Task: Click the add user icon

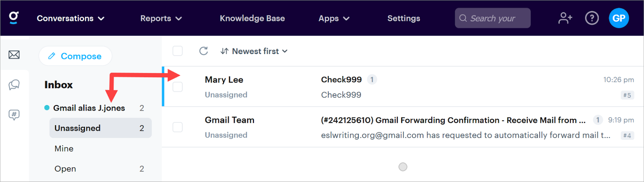Action: [x=565, y=18]
